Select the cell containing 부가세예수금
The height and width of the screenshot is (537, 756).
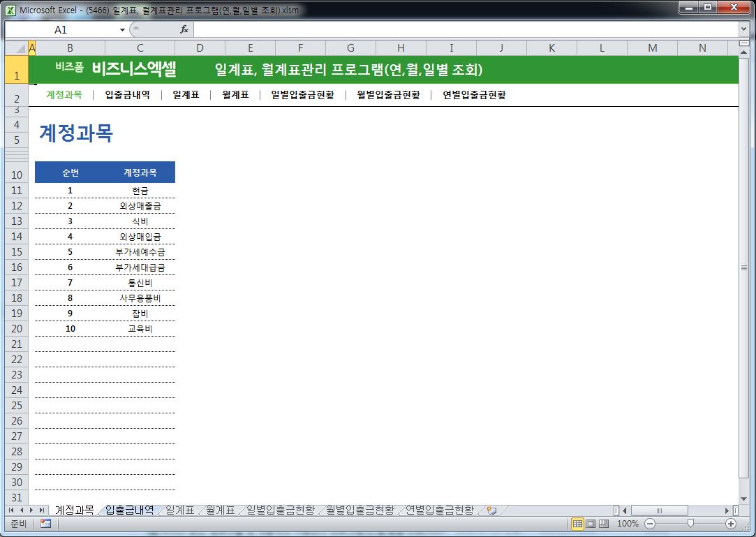140,252
